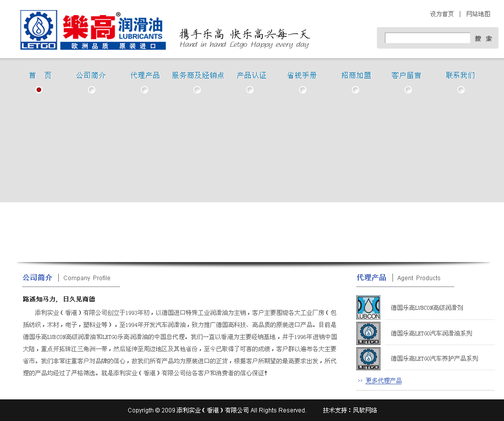Viewport: 504px width, 421px height.
Task: Open the 网站地图 sitemap link
Action: [478, 14]
